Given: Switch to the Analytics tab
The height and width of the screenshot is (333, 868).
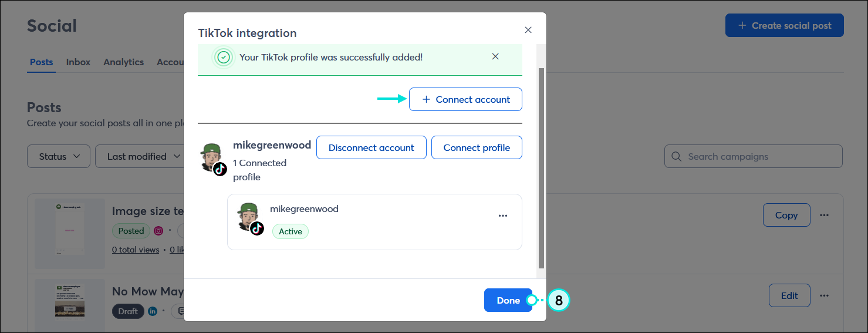Looking at the screenshot, I should [123, 62].
